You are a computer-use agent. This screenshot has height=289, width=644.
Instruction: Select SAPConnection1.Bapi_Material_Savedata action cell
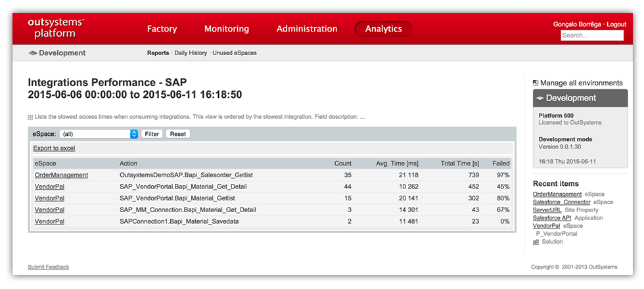179,221
